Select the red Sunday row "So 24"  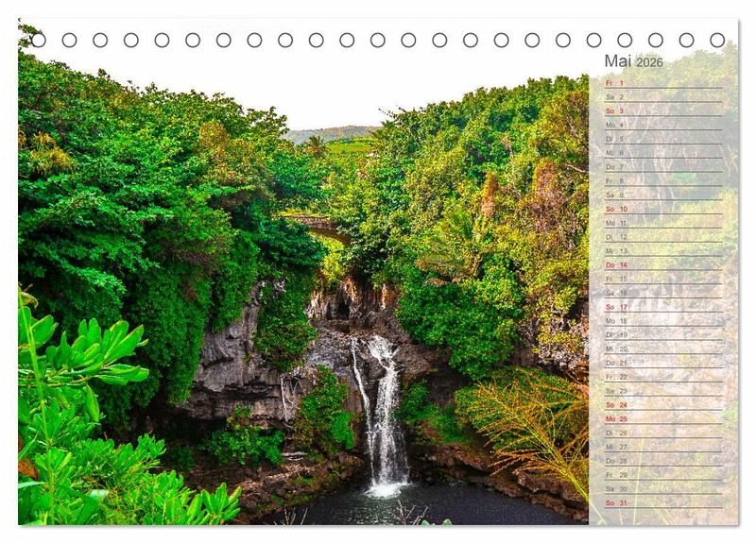[x=663, y=405]
